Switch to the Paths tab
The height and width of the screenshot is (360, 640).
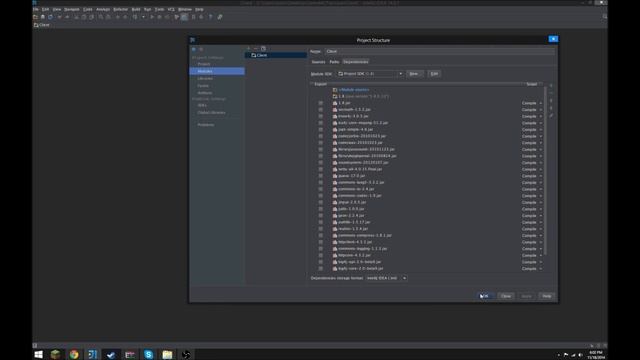(334, 62)
